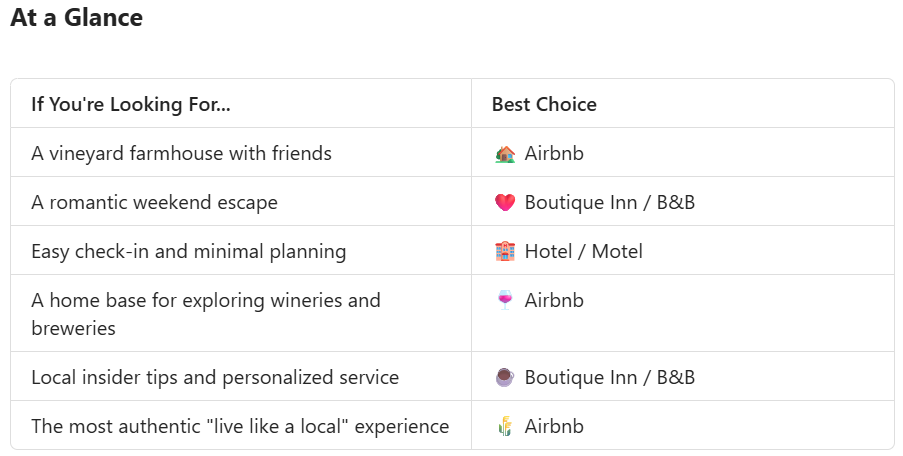Select the 'At a Glance' heading
The width and height of the screenshot is (903, 456).
[x=77, y=17]
